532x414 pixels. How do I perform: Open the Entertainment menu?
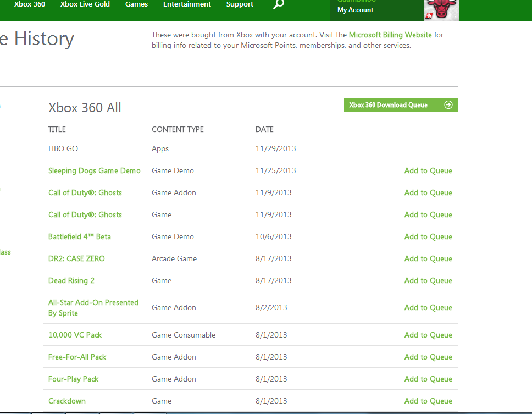187,4
